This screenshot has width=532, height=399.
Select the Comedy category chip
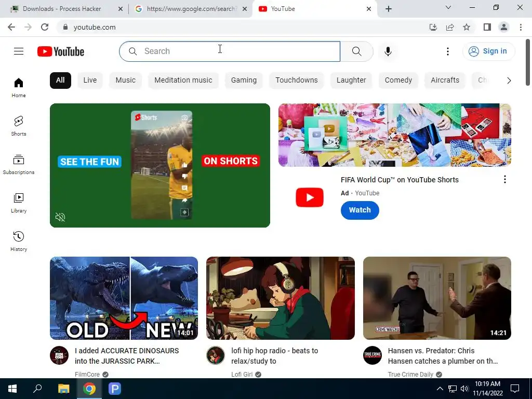pos(398,81)
